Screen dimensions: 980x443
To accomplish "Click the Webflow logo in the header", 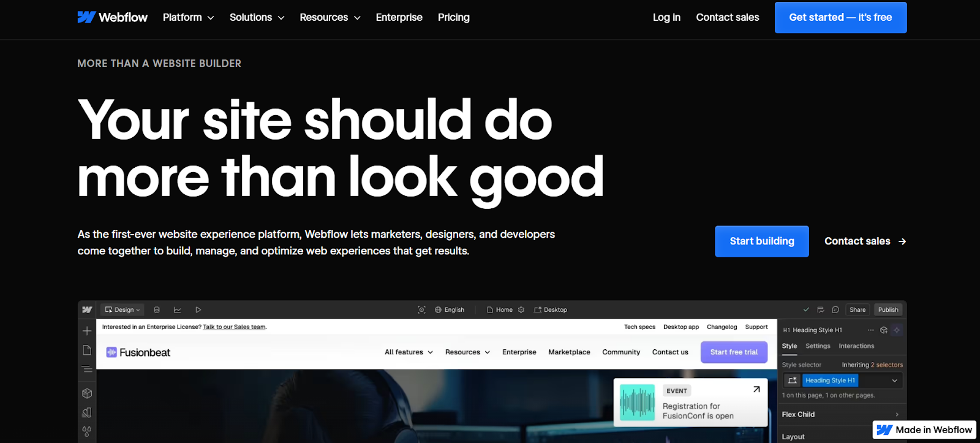I will coord(113,17).
